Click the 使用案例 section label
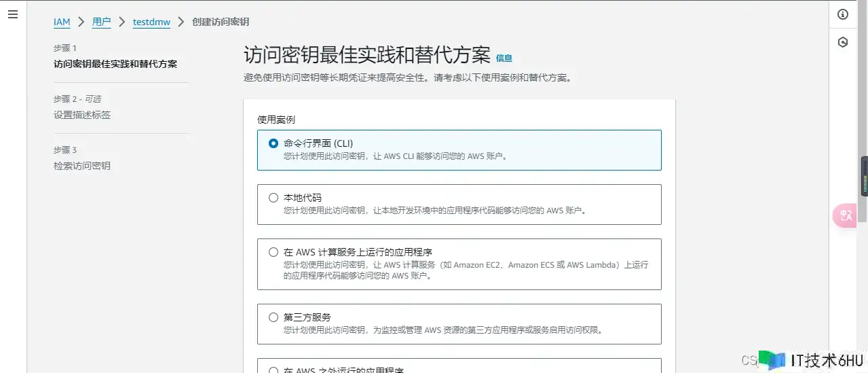 [276, 119]
